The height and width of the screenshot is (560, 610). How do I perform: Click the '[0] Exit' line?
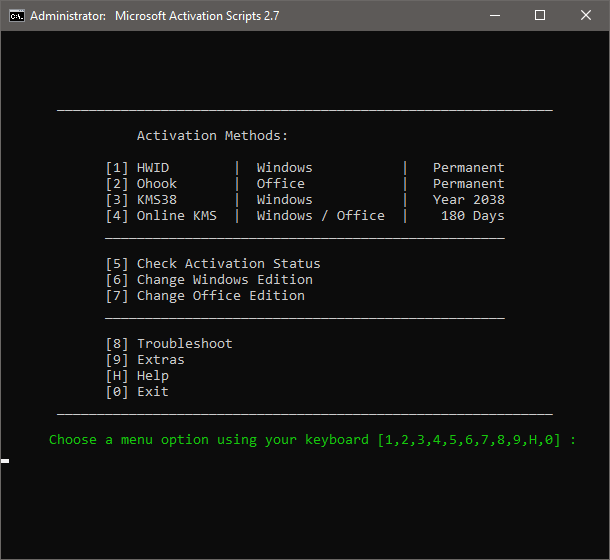pyautogui.click(x=137, y=391)
